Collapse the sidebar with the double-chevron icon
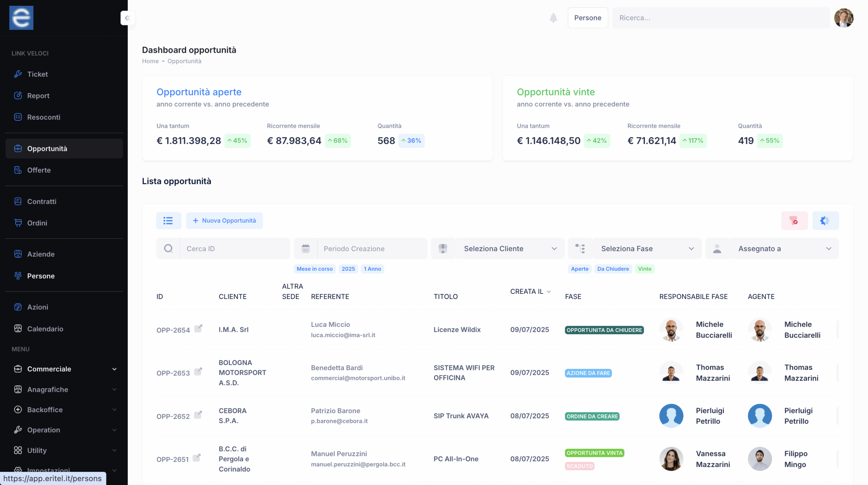 click(x=127, y=18)
